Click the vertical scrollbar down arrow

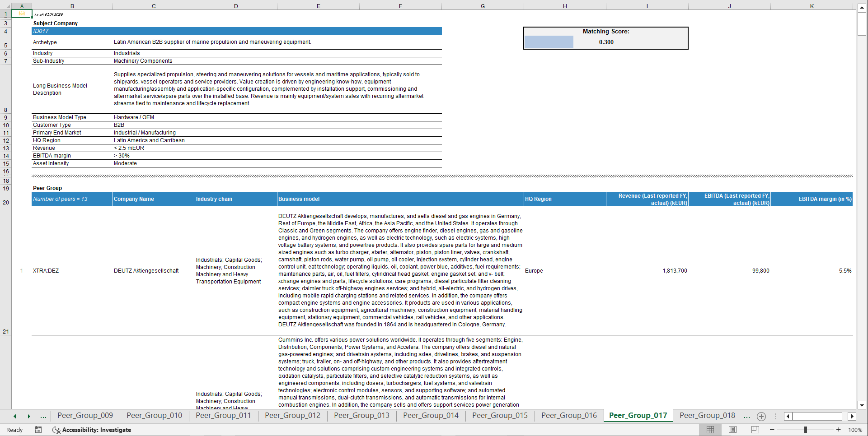(x=863, y=404)
